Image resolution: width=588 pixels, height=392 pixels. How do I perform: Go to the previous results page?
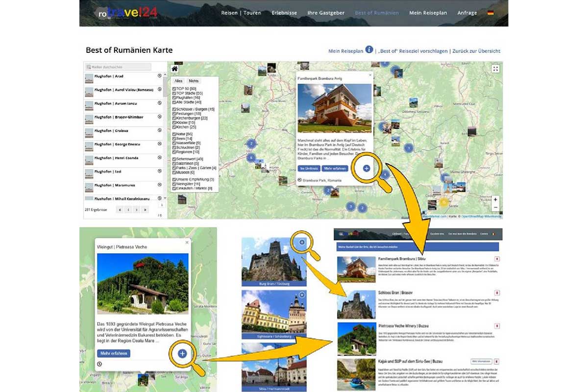click(128, 210)
